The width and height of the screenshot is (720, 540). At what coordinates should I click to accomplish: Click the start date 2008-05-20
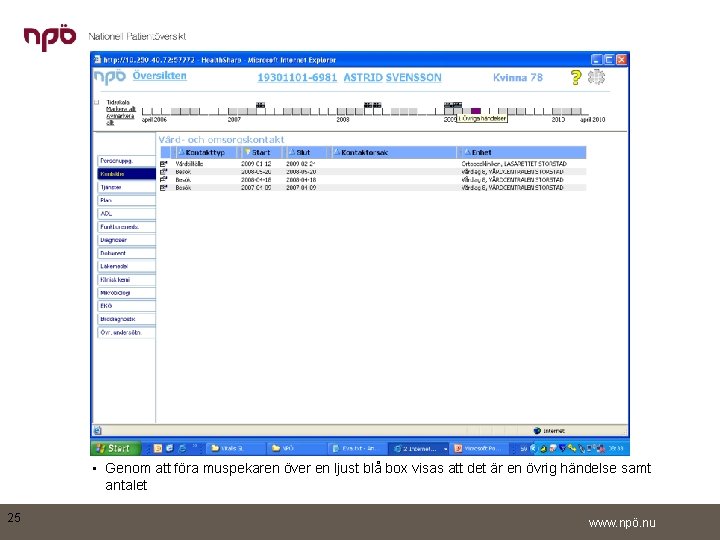click(256, 172)
